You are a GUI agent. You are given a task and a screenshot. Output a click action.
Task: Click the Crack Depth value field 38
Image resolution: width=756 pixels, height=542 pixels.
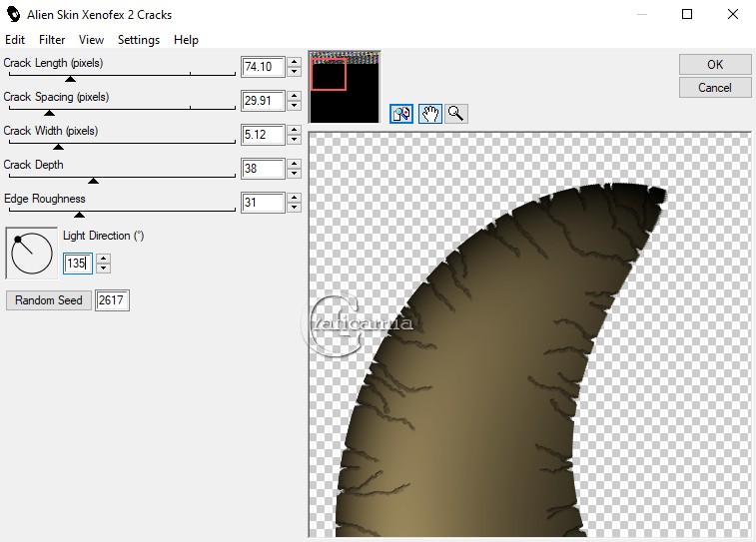point(263,169)
